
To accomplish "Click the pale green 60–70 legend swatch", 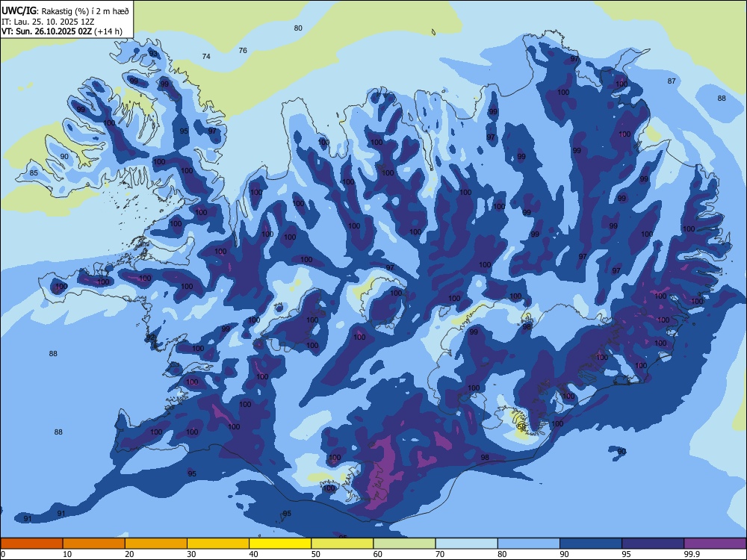I will tap(404, 544).
